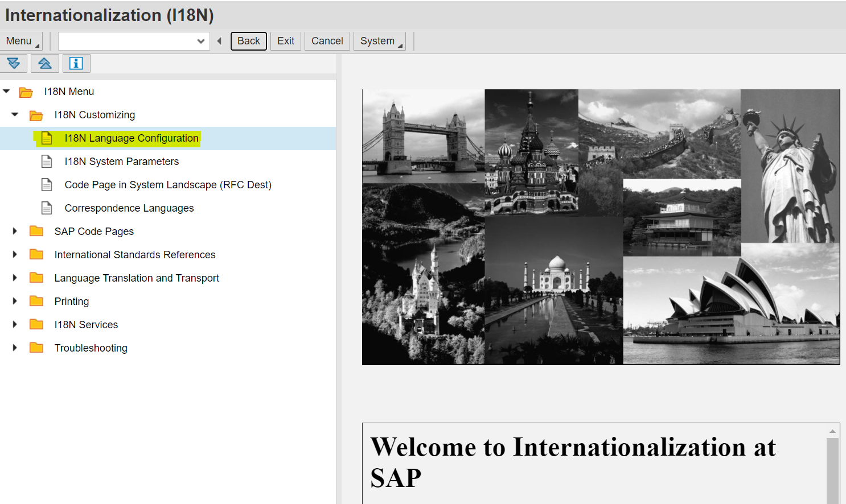Click the folder icon beside Printing
The width and height of the screenshot is (846, 504).
[36, 301]
